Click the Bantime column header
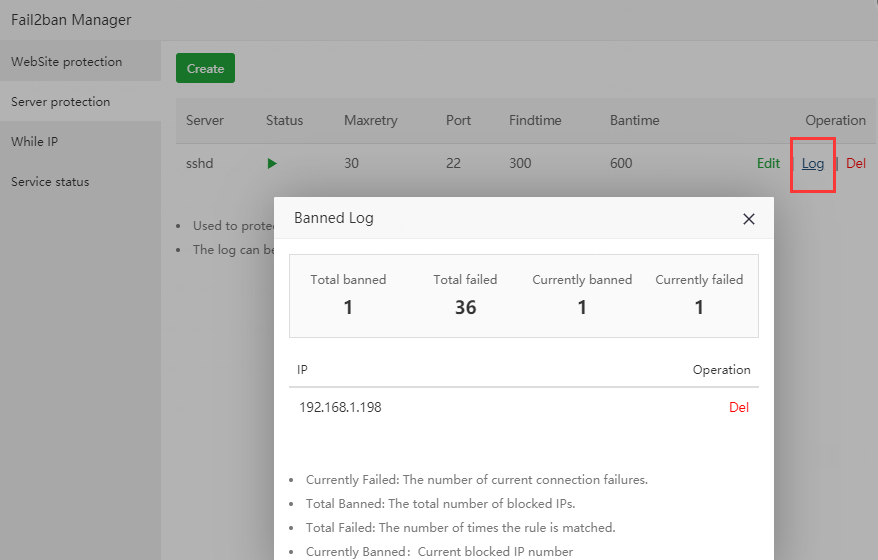Viewport: 878px width, 560px height. coord(634,120)
